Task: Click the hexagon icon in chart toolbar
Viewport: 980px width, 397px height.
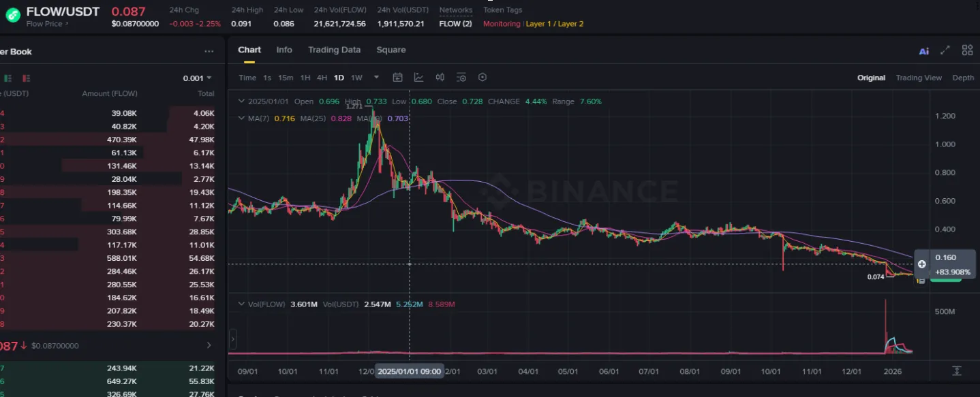Action: click(x=483, y=78)
